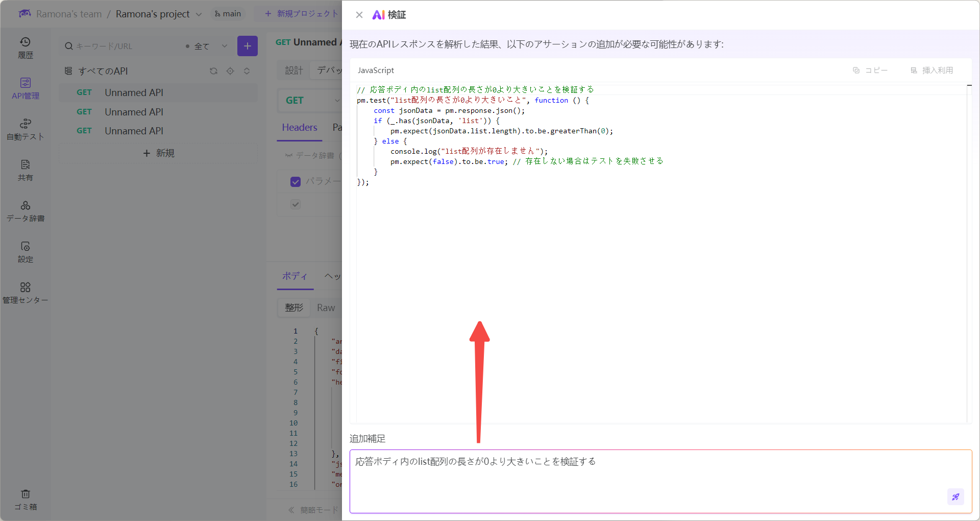Viewport: 980px width, 521px height.
Task: Open the 設定 sidebar section
Action: 26,252
